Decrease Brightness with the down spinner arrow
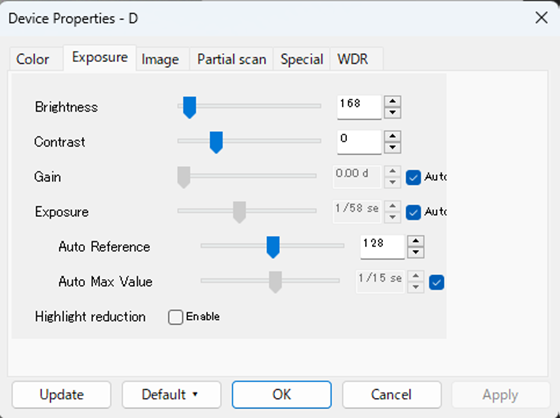This screenshot has width=560, height=418. [392, 113]
